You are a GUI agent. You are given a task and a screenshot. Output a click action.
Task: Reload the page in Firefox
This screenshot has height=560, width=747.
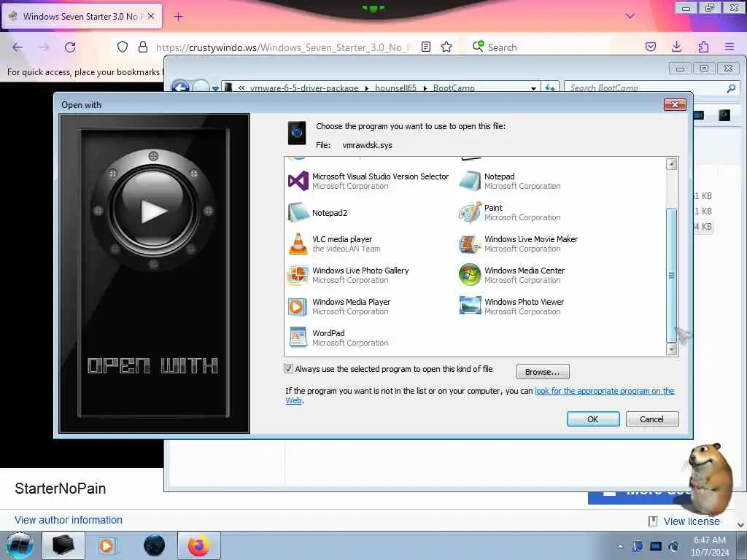click(70, 47)
